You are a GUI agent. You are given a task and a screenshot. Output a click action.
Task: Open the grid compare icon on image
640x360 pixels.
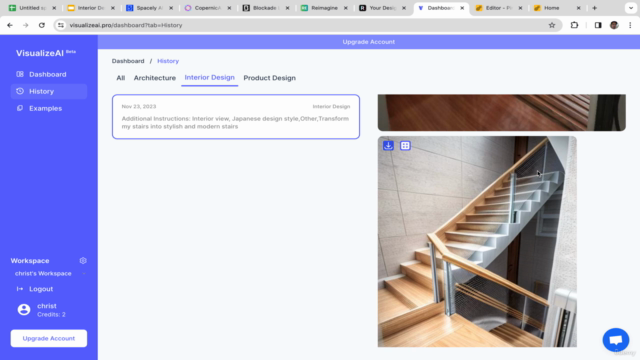405,145
